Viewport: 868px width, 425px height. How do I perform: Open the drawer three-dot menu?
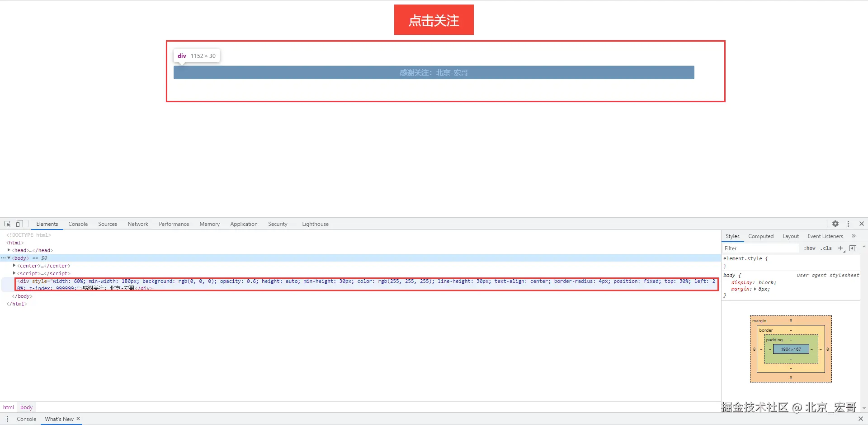pyautogui.click(x=7, y=419)
